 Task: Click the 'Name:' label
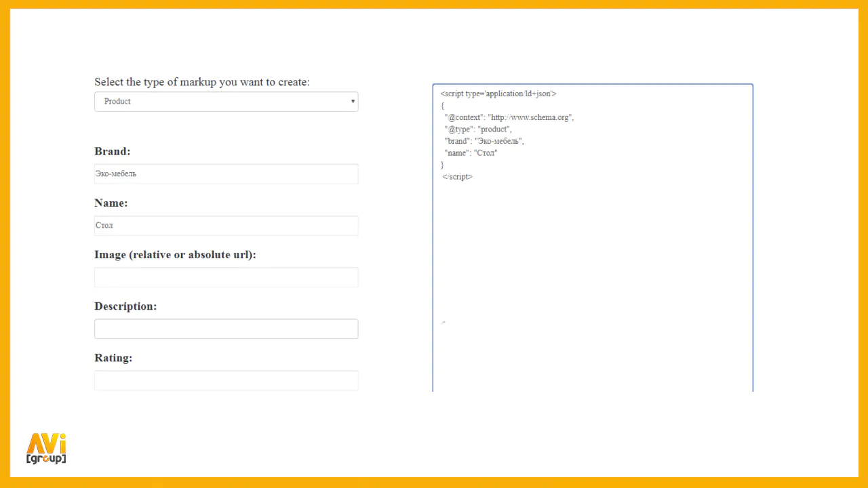111,203
